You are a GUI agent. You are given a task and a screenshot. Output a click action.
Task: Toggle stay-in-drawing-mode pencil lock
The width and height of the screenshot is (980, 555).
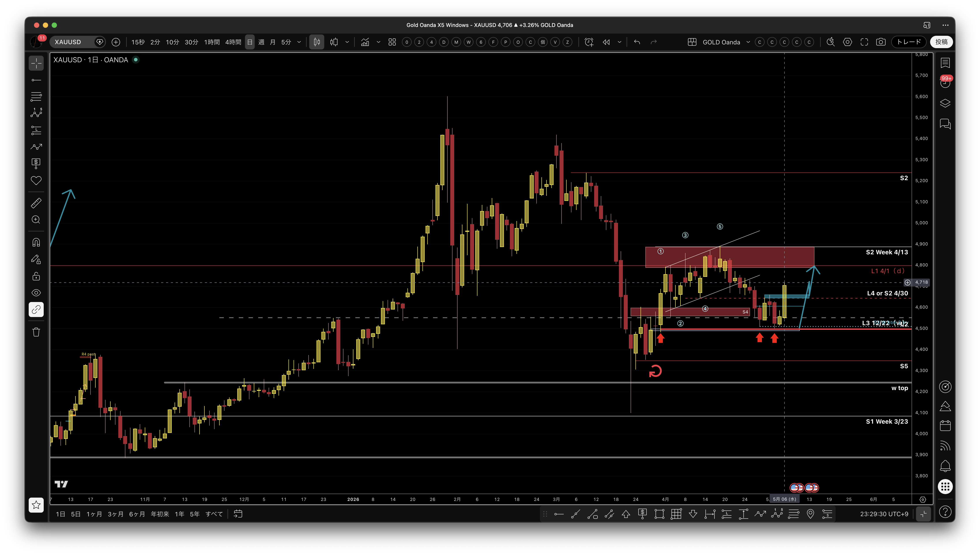(36, 259)
